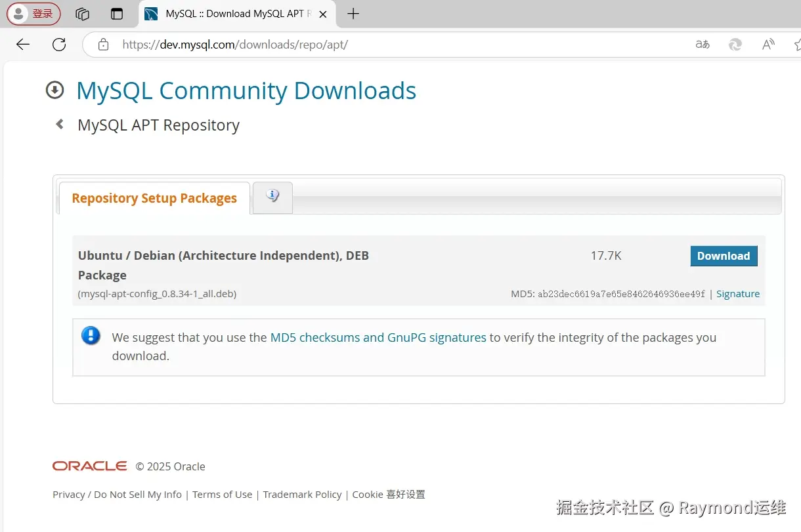Click the blue exclamation info icon
The width and height of the screenshot is (801, 532).
[91, 336]
